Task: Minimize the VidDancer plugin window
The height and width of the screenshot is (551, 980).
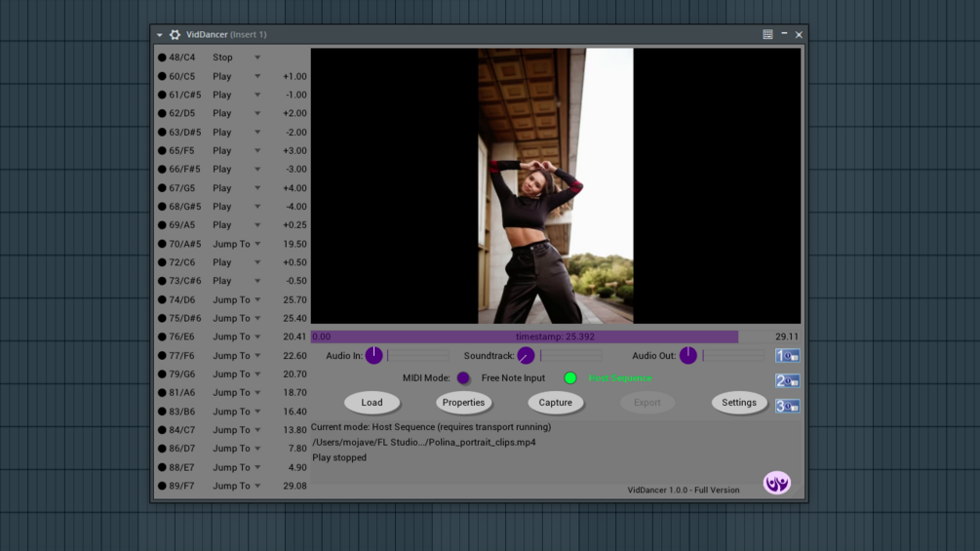Action: click(x=784, y=34)
